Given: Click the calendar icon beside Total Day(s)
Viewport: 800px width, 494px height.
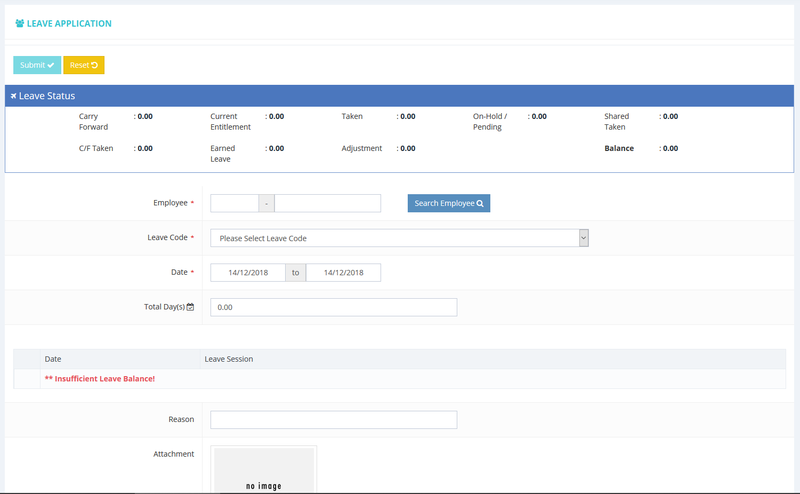Looking at the screenshot, I should click(191, 307).
